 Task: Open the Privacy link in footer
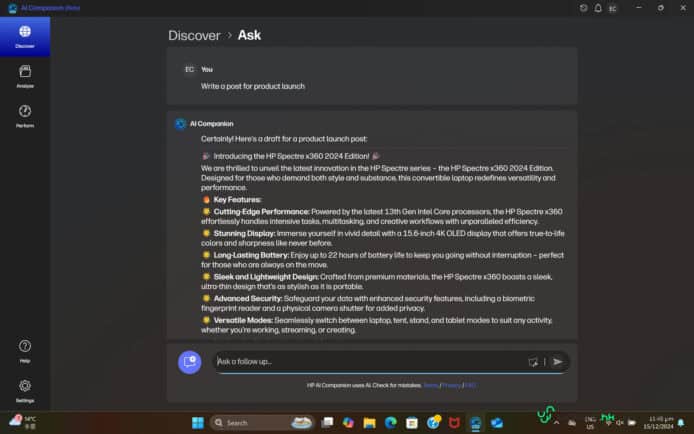(x=451, y=385)
